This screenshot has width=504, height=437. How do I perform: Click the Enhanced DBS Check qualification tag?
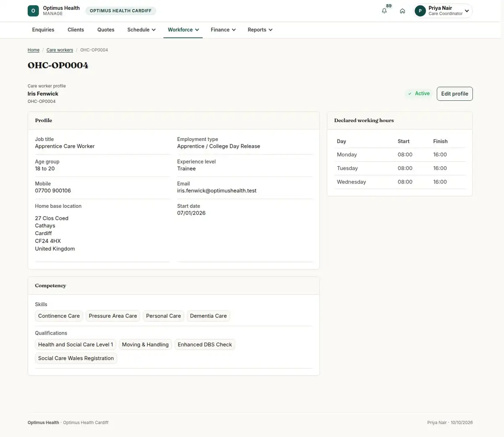(x=205, y=345)
